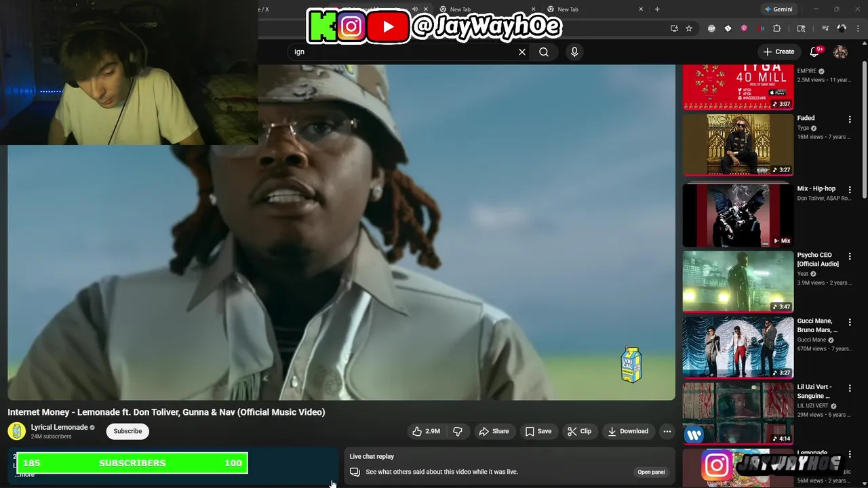Image resolution: width=868 pixels, height=488 pixels.
Task: Click the Faded video title
Action: click(x=806, y=118)
